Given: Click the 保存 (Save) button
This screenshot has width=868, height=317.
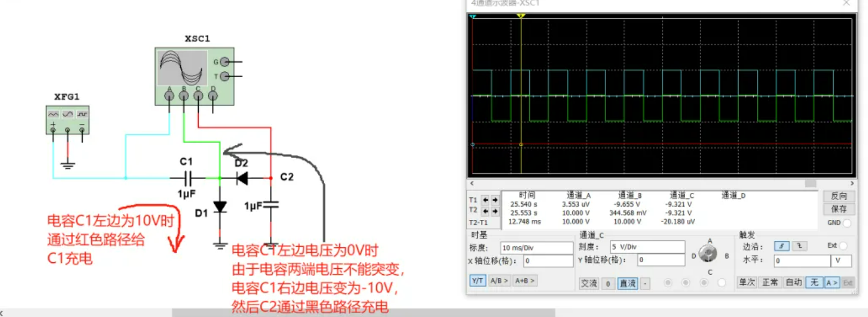Looking at the screenshot, I should pyautogui.click(x=838, y=209).
